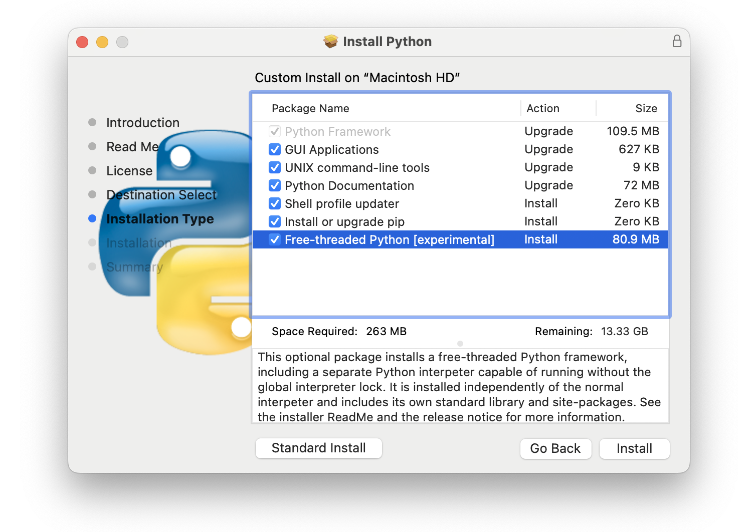Click the Package Name column header
This screenshot has height=532, width=756.
(x=310, y=108)
